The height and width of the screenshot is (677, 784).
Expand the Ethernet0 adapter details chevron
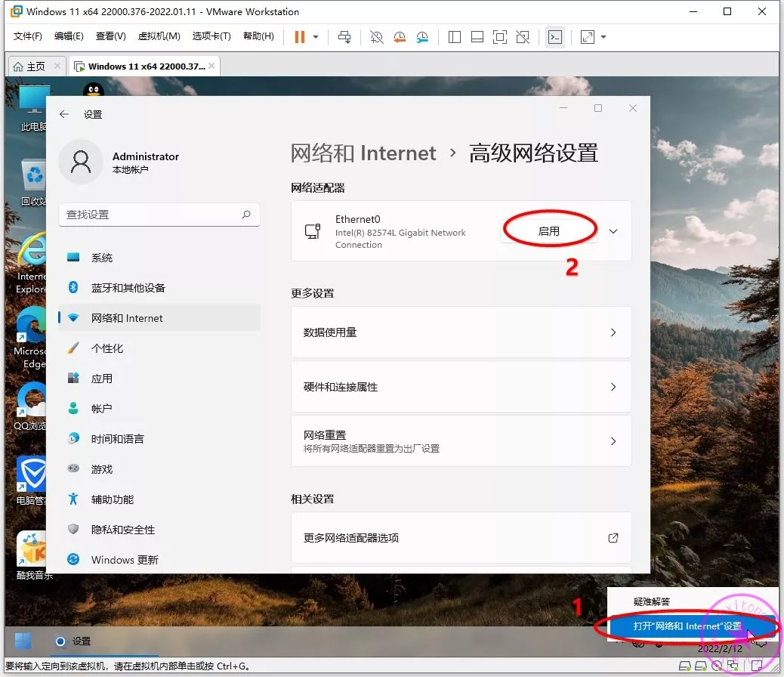613,231
